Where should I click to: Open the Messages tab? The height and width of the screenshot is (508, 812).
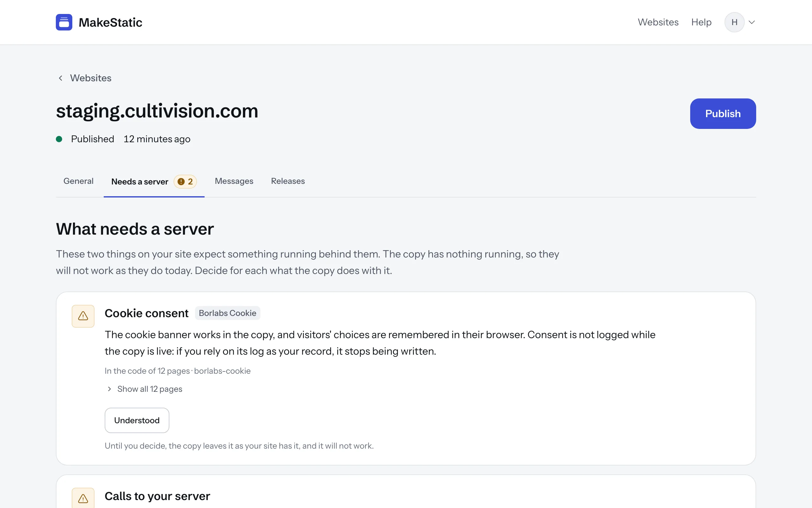234,181
